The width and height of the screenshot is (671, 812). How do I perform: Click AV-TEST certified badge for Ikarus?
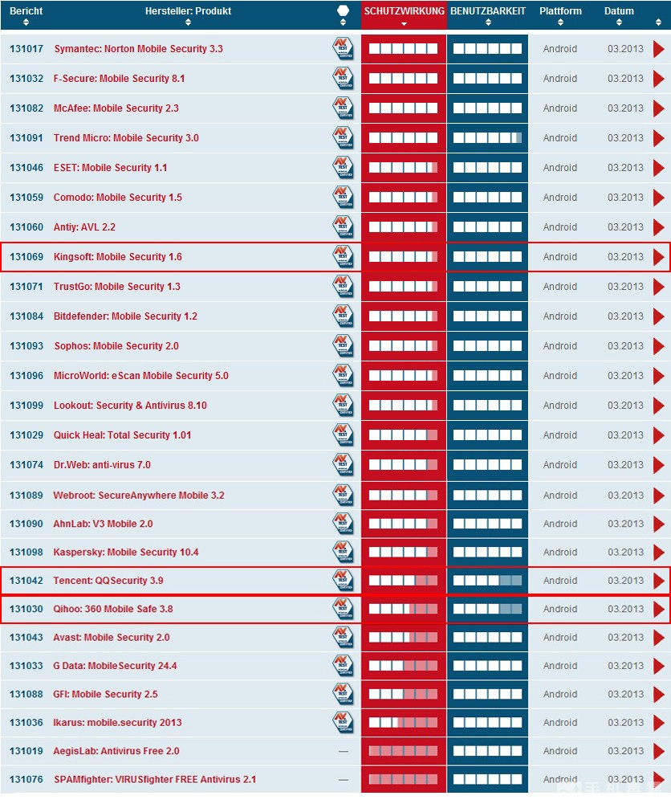[343, 722]
